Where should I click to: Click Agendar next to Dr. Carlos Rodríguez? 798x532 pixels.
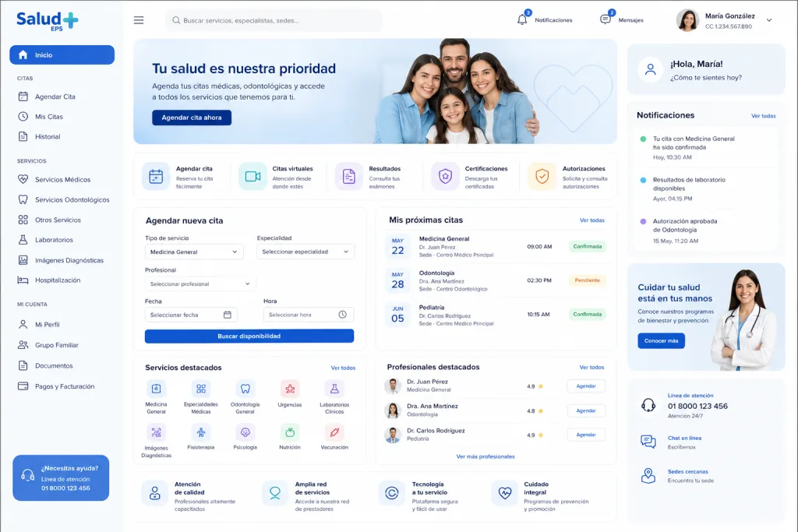pyautogui.click(x=586, y=435)
